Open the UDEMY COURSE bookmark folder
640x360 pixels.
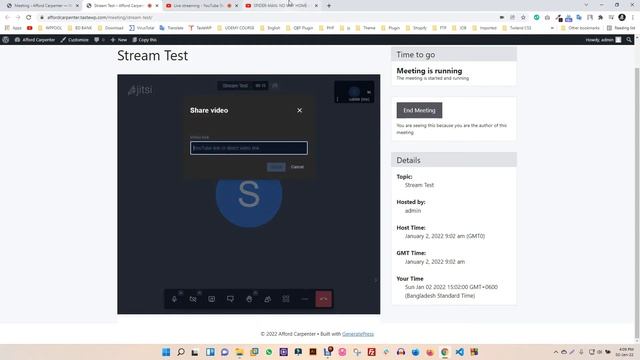236,28
